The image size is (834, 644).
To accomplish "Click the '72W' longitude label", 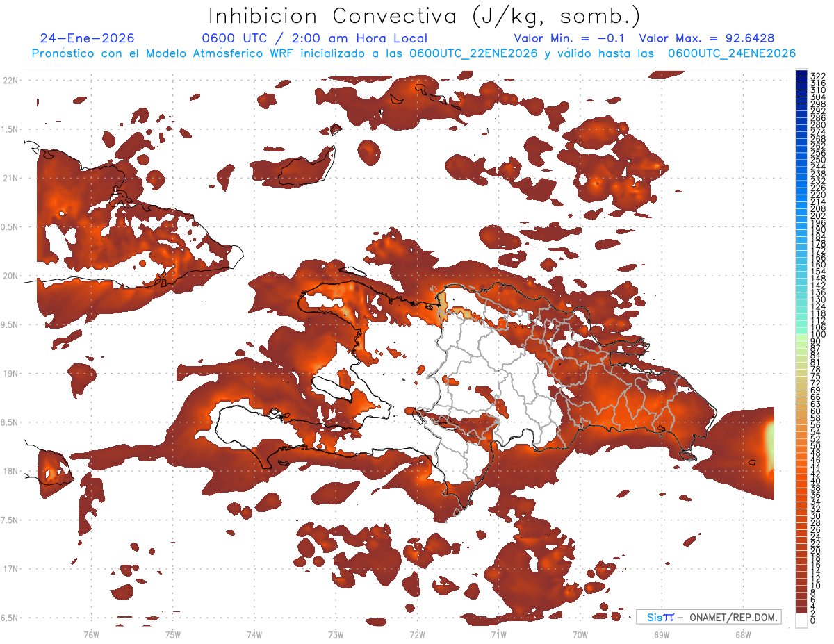I will [417, 634].
